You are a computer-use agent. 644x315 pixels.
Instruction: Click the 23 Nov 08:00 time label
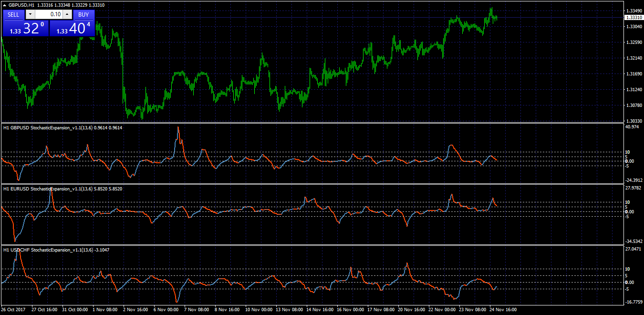click(473, 309)
